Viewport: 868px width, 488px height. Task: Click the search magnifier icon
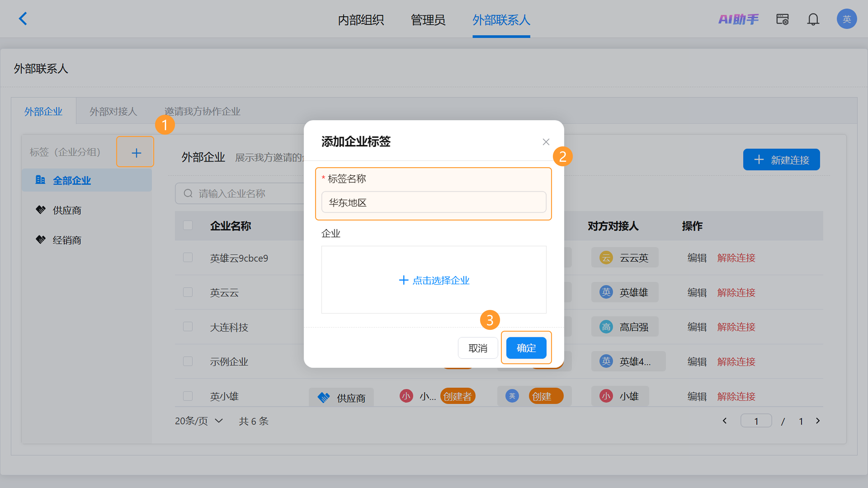[x=188, y=193]
